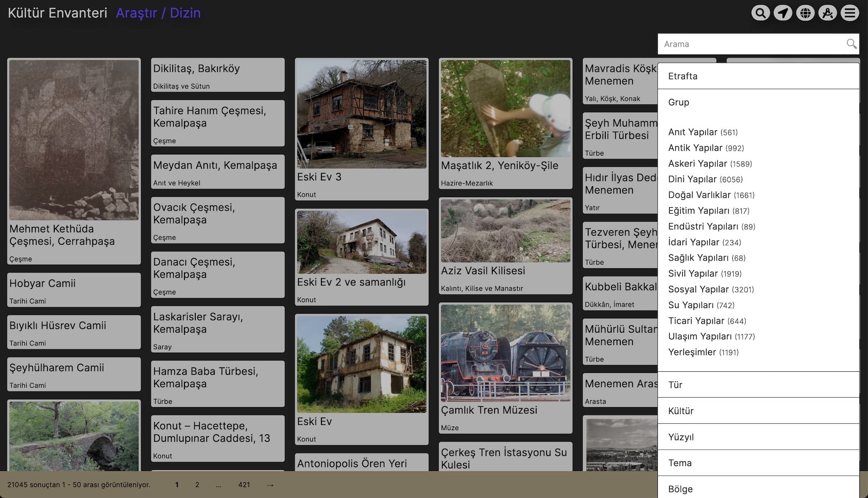The image size is (868, 498).
Task: Filter by Eğitim Yapıları (817)
Action: [x=709, y=211]
